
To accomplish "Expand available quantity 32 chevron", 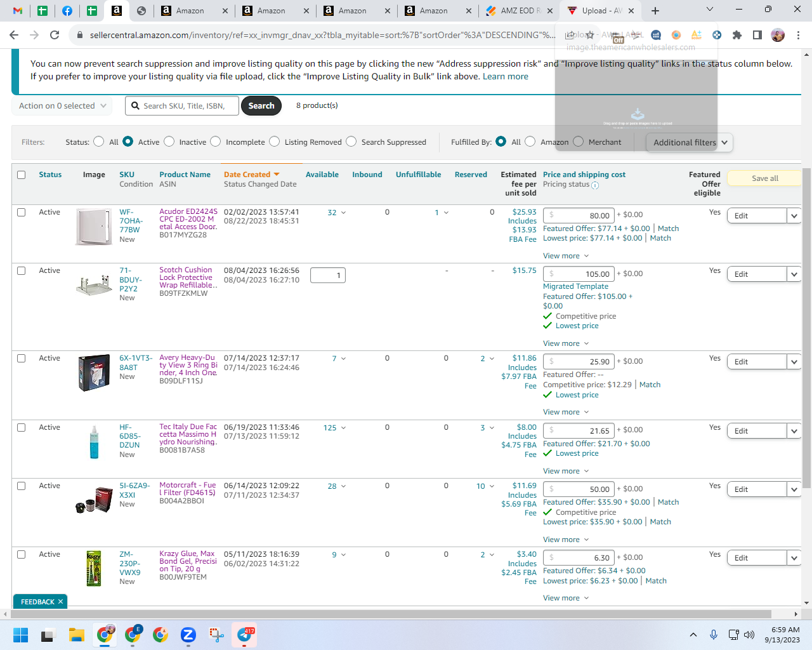I will coord(344,213).
